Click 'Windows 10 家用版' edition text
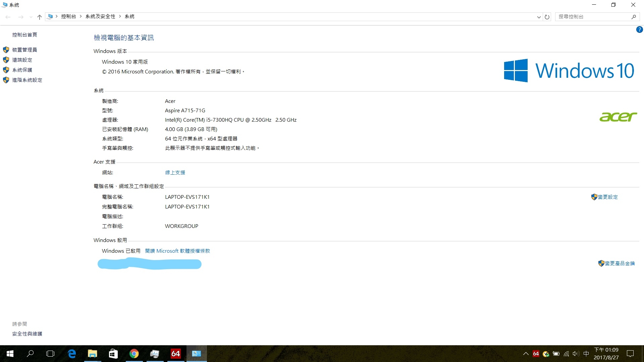Image resolution: width=644 pixels, height=362 pixels. 125,62
